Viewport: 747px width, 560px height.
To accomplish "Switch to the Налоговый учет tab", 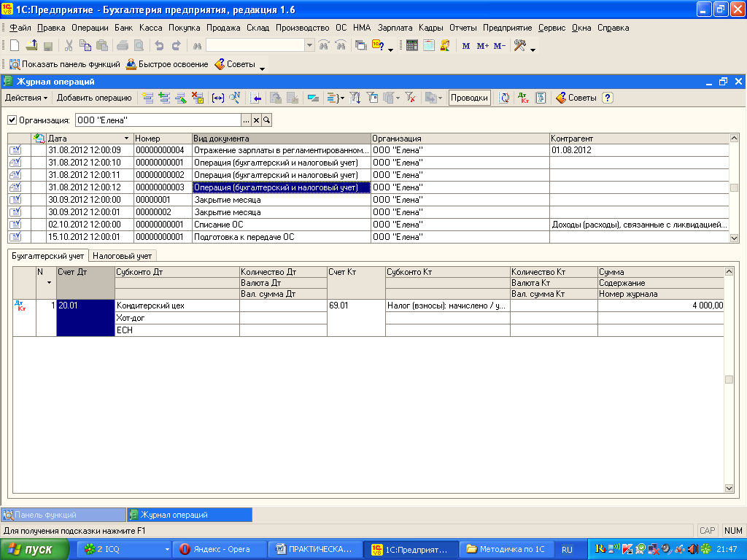I will point(122,256).
